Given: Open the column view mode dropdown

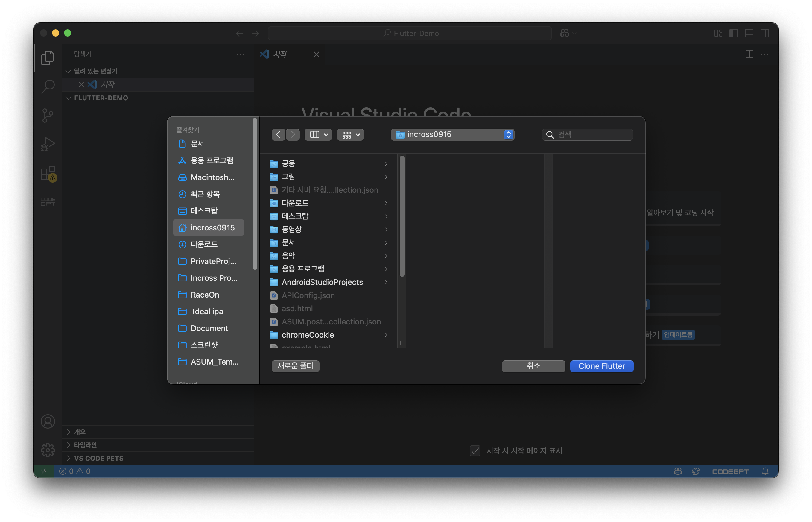Looking at the screenshot, I should [318, 135].
